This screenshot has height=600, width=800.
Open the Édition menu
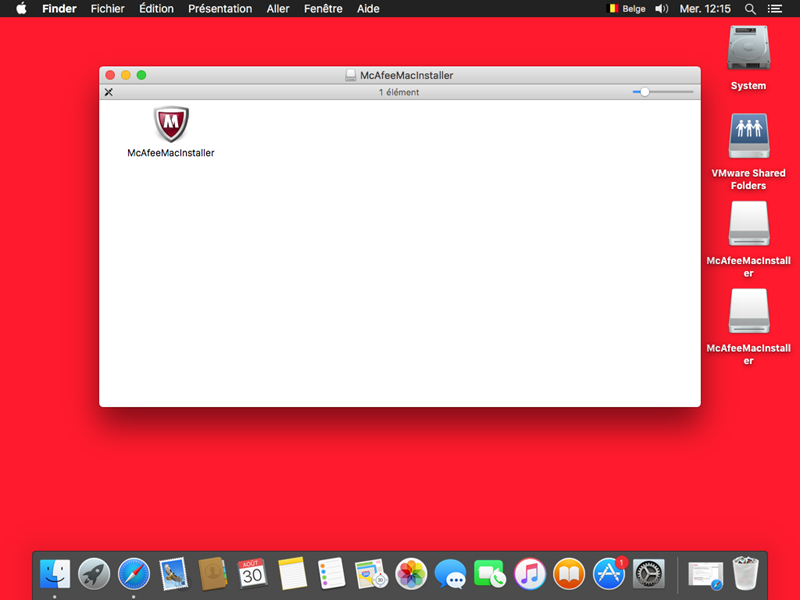tap(156, 9)
